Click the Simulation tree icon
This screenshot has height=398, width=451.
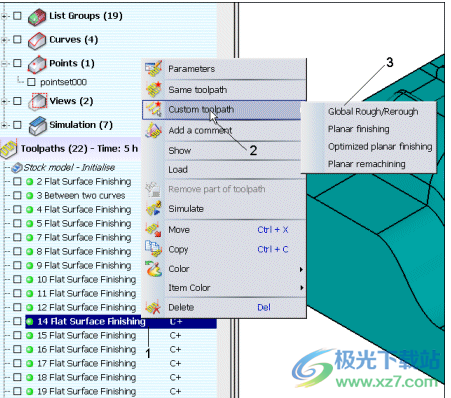point(38,125)
